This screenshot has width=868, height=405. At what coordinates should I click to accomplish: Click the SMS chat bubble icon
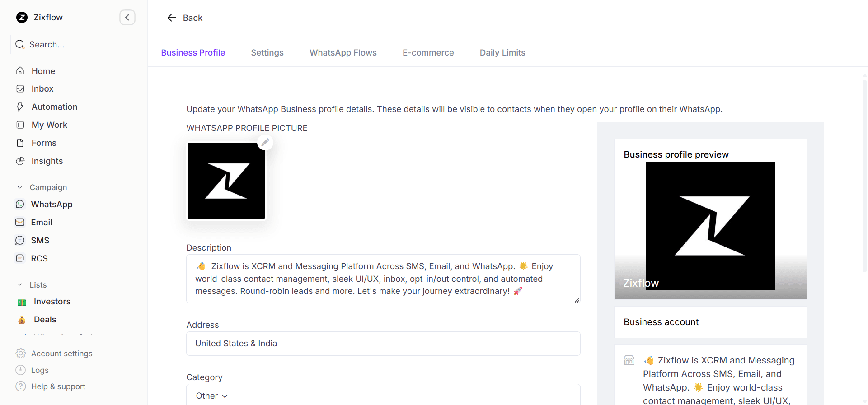click(20, 241)
